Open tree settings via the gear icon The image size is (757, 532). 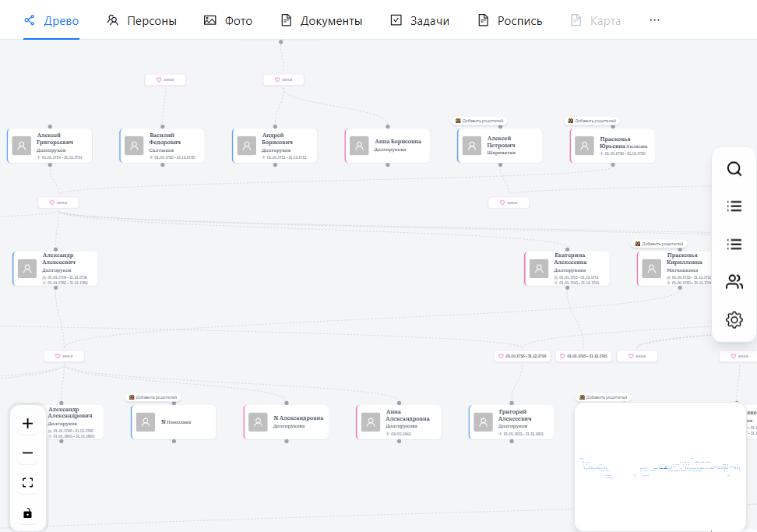734,319
